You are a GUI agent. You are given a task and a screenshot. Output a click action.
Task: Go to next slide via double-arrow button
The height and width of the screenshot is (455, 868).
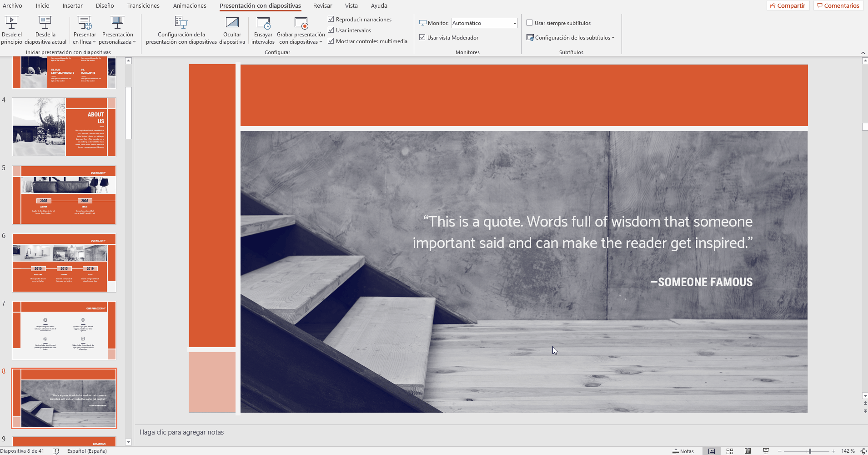(x=865, y=410)
